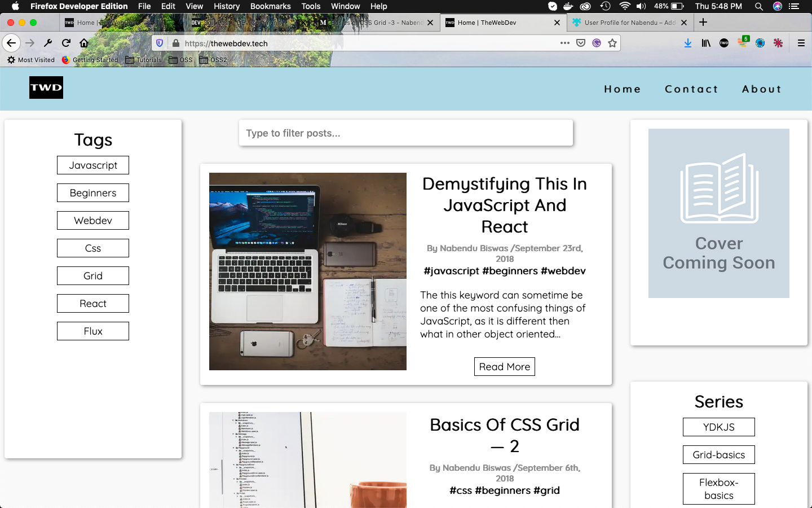This screenshot has width=812, height=508.
Task: Click the TWD extension icon in toolbar
Action: click(724, 43)
